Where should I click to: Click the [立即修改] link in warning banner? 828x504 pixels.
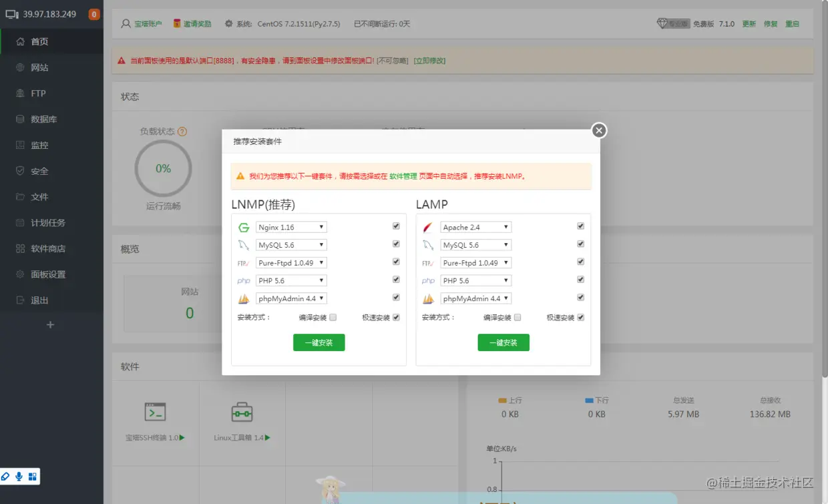tap(429, 61)
